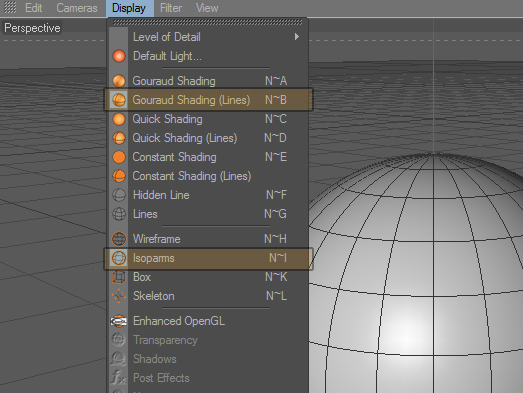The height and width of the screenshot is (393, 523).
Task: Choose Hidden Line display mode
Action: 207,195
